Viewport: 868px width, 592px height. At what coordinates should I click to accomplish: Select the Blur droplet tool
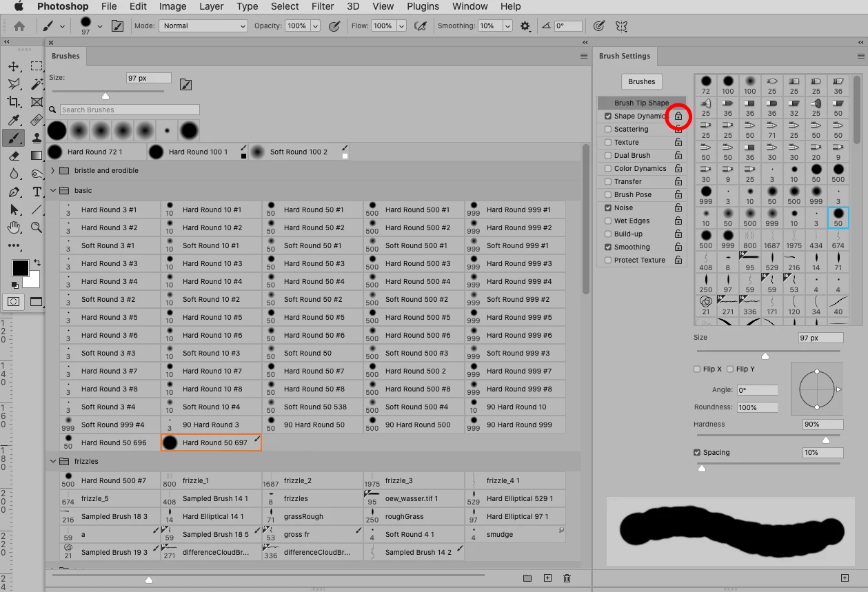tap(13, 174)
